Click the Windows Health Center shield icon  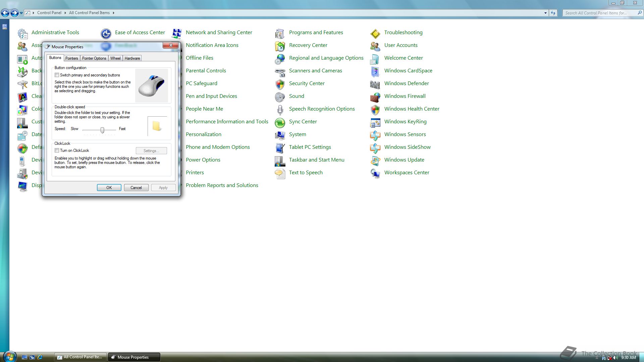click(x=375, y=110)
